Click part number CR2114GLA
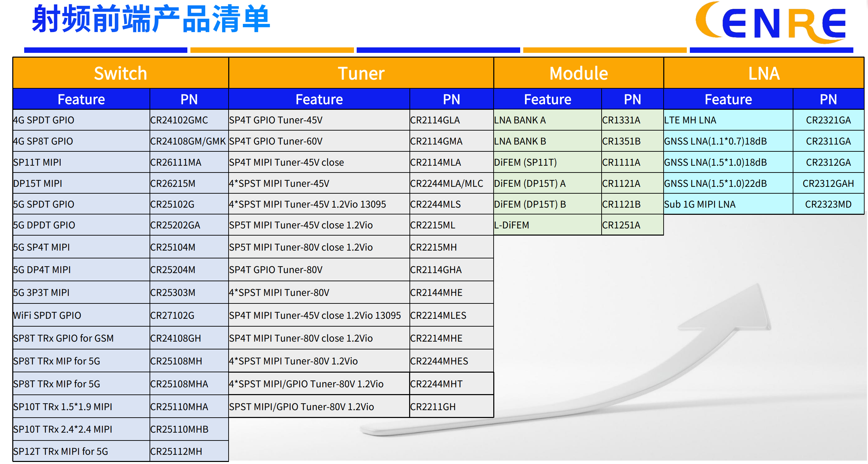The height and width of the screenshot is (464, 868). tap(435, 120)
